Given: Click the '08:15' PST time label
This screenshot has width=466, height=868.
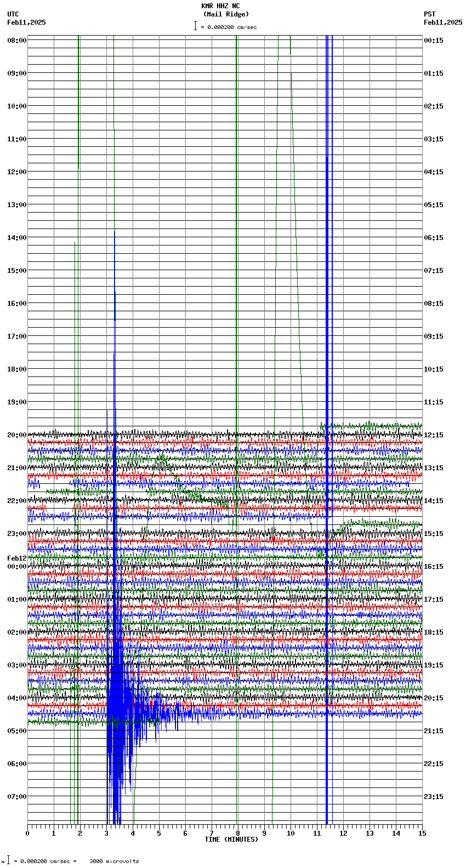Looking at the screenshot, I should pos(434,304).
